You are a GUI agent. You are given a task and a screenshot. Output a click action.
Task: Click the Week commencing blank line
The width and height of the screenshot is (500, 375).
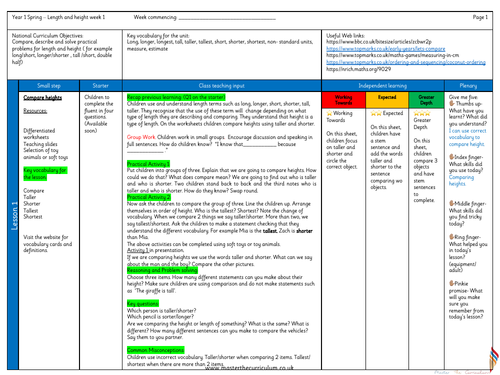227,19
